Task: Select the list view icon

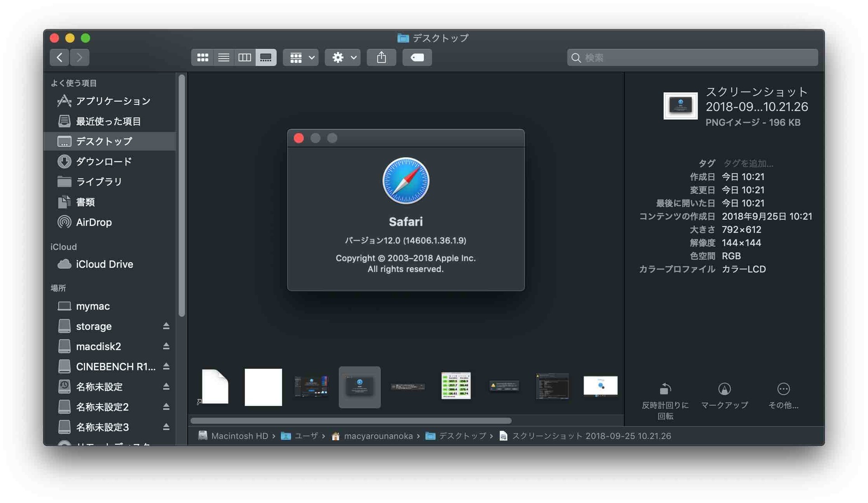Action: click(x=223, y=57)
